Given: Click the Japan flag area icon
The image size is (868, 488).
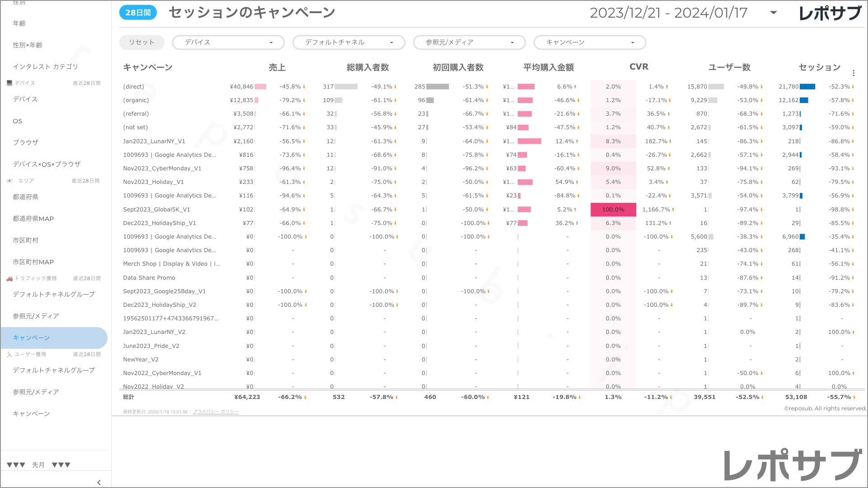Looking at the screenshot, I should pos(9,181).
